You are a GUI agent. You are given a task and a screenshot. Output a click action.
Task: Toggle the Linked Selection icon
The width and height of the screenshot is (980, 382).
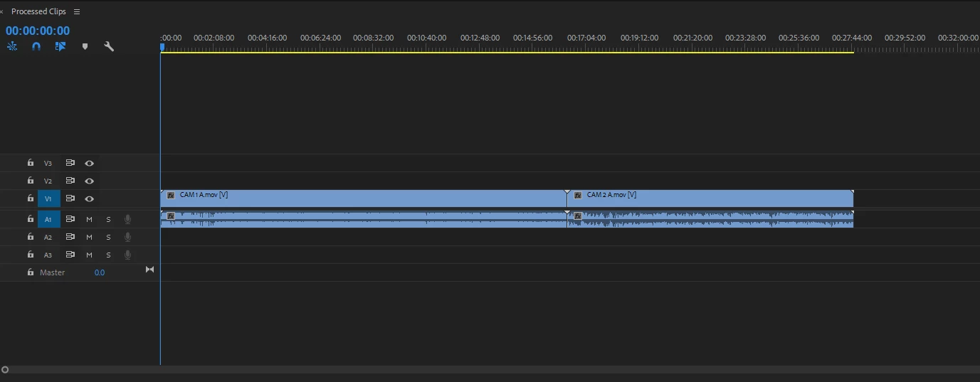60,46
